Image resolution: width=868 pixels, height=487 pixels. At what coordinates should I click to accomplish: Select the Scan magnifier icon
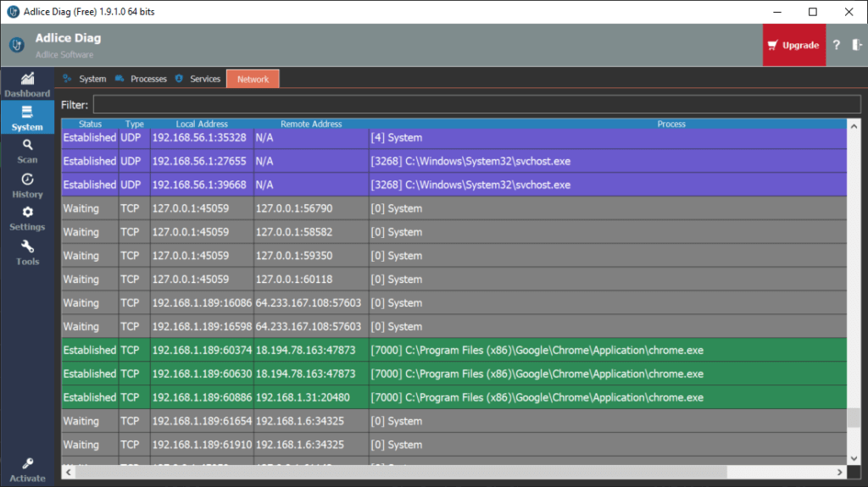coord(27,151)
